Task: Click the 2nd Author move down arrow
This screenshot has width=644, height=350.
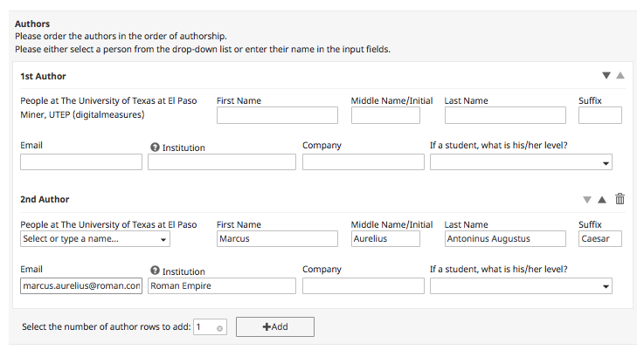Action: click(x=587, y=200)
